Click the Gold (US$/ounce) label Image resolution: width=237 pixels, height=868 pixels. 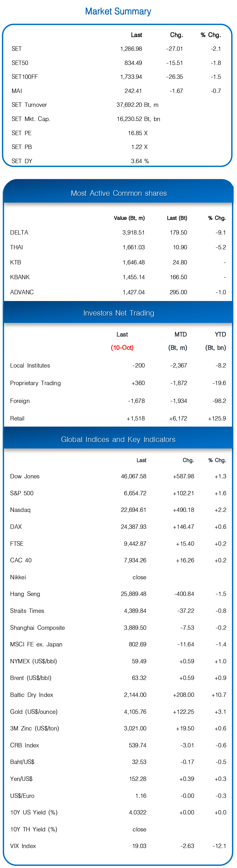34,712
